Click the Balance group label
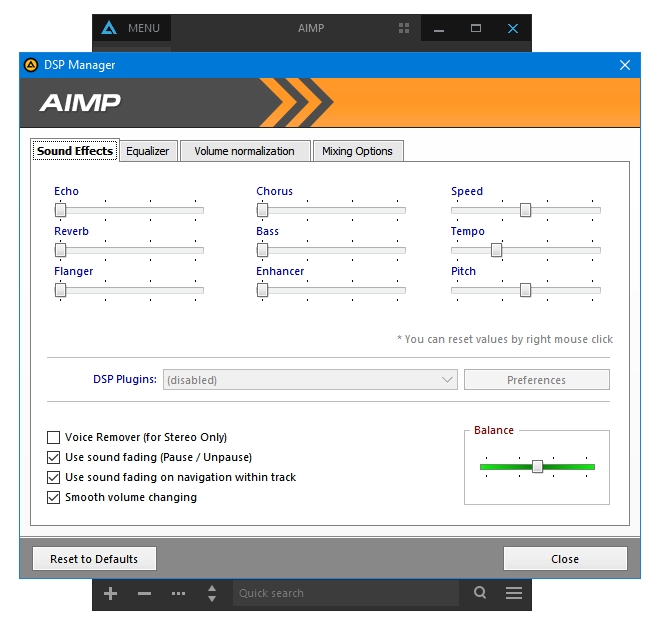 click(x=494, y=430)
